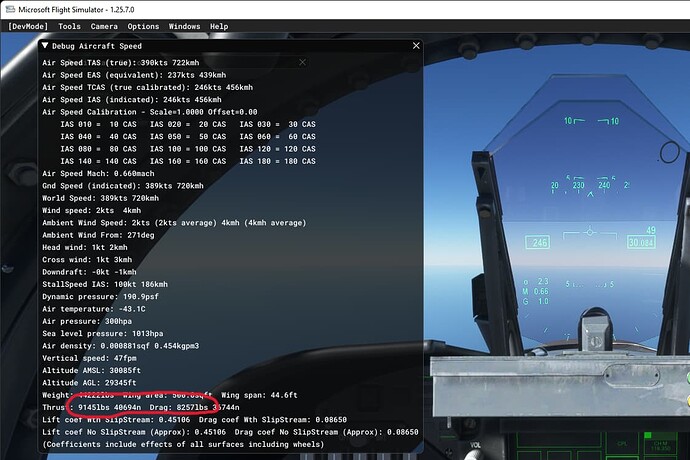Click the HUD altitude box showing 30,084
The image size is (690, 460).
point(641,243)
